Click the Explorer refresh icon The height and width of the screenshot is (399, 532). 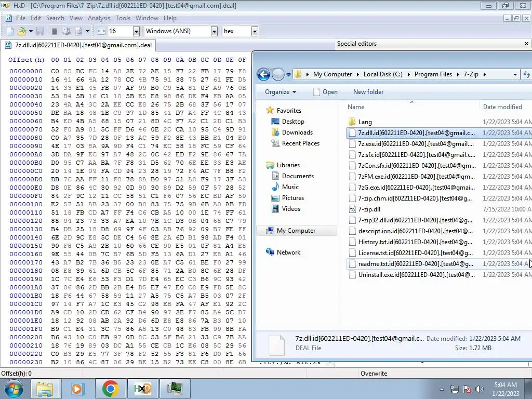(x=527, y=74)
